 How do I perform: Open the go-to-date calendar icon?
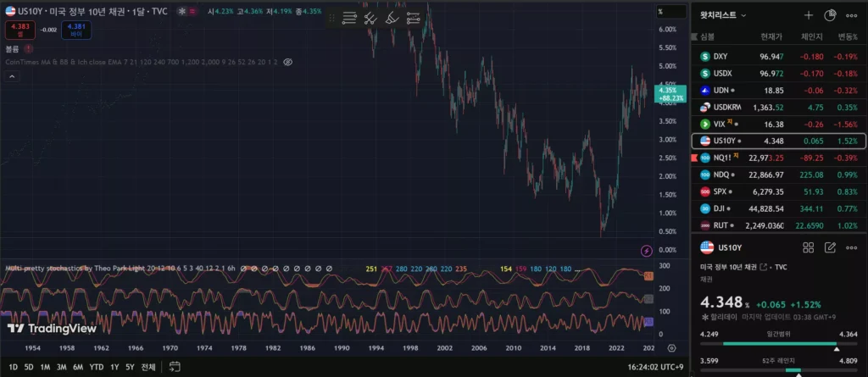(x=175, y=367)
